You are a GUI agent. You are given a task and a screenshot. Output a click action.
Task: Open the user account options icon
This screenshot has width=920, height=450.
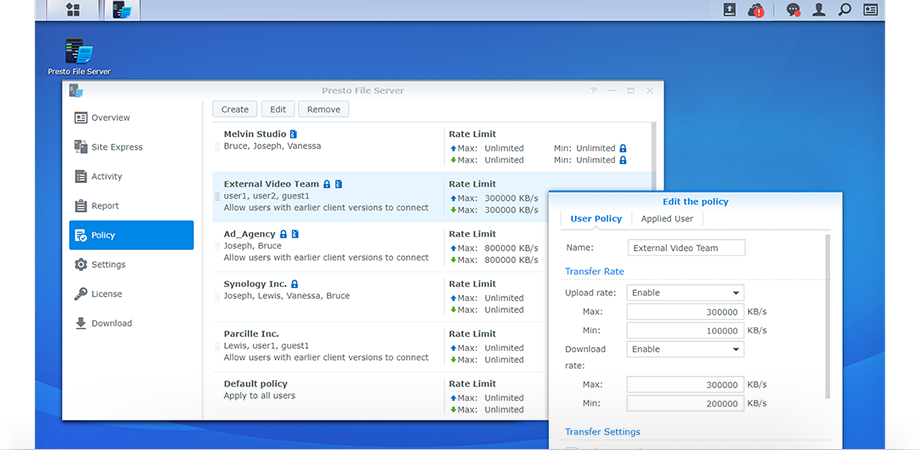[x=819, y=10]
